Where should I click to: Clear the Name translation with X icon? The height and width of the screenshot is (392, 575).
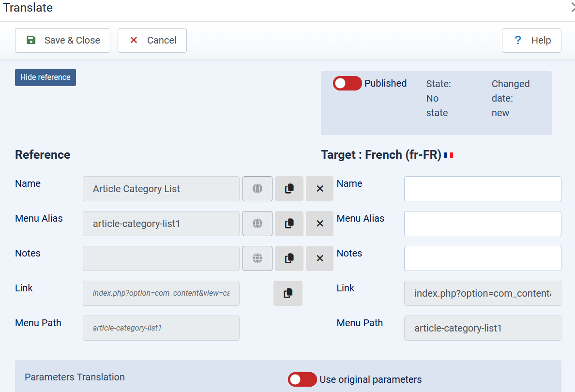(x=319, y=189)
